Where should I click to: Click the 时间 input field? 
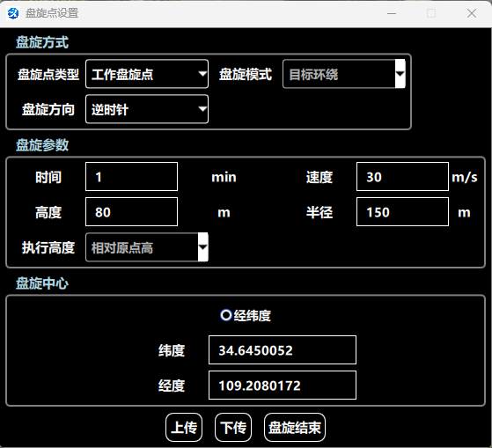[x=131, y=177]
